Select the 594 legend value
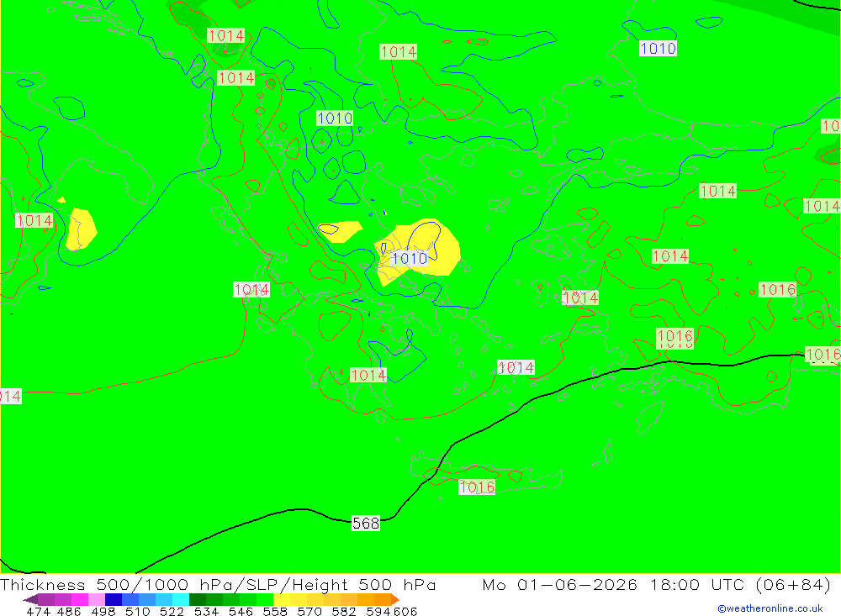Screen dimensions: 841x616 pos(378,612)
